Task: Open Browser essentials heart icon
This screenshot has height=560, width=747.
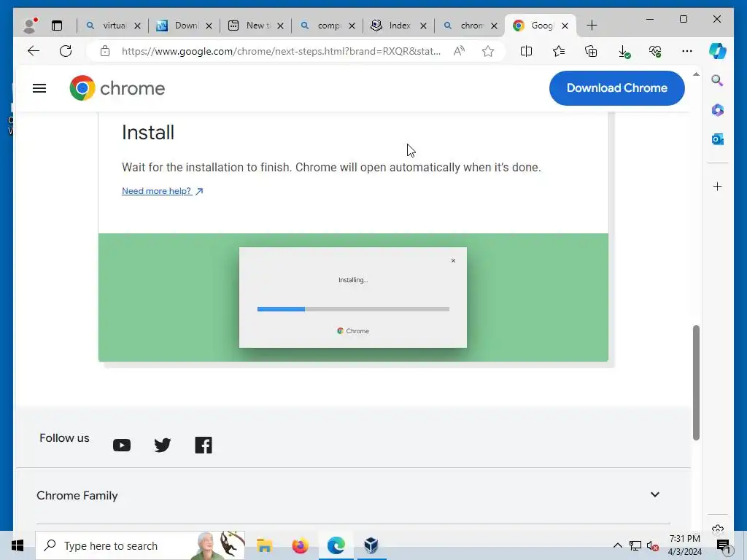Action: point(655,51)
